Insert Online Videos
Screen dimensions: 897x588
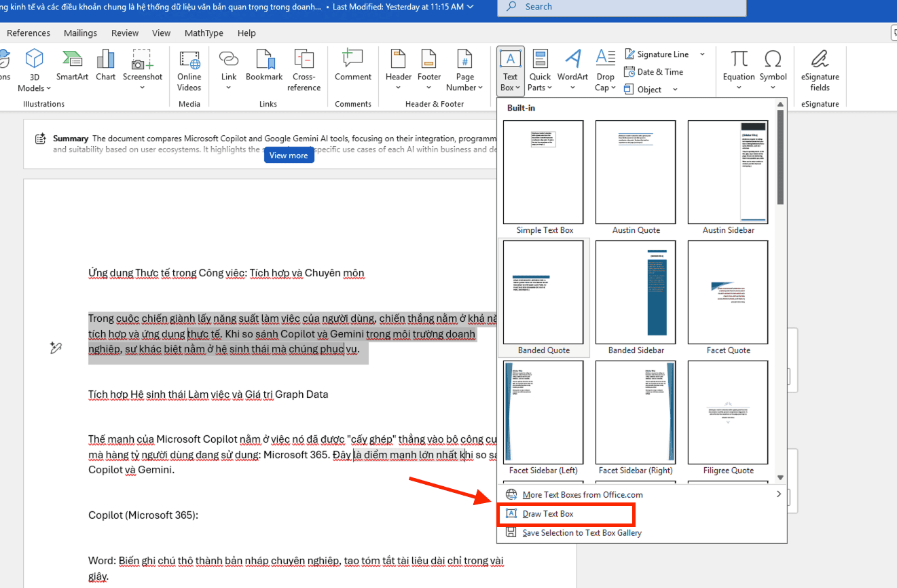(x=189, y=71)
